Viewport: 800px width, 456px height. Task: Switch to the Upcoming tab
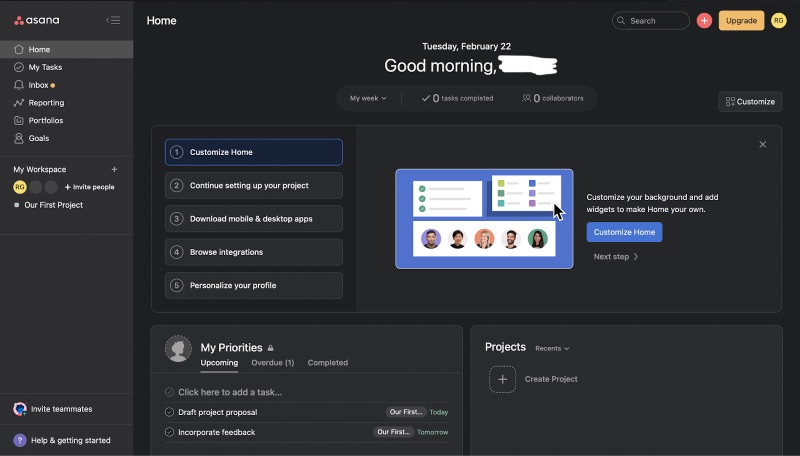pyautogui.click(x=219, y=363)
